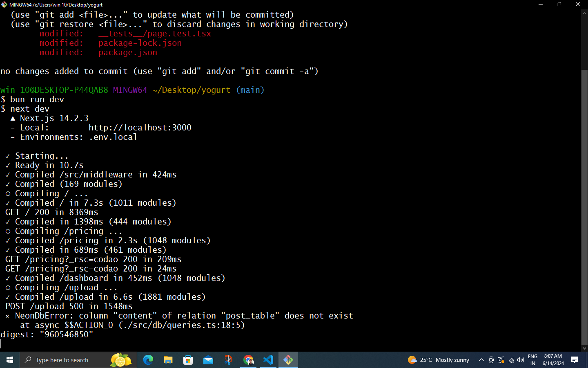Viewport: 588px width, 368px height.
Task: Click the terminal scrollbar down arrow
Action: pyautogui.click(x=584, y=348)
